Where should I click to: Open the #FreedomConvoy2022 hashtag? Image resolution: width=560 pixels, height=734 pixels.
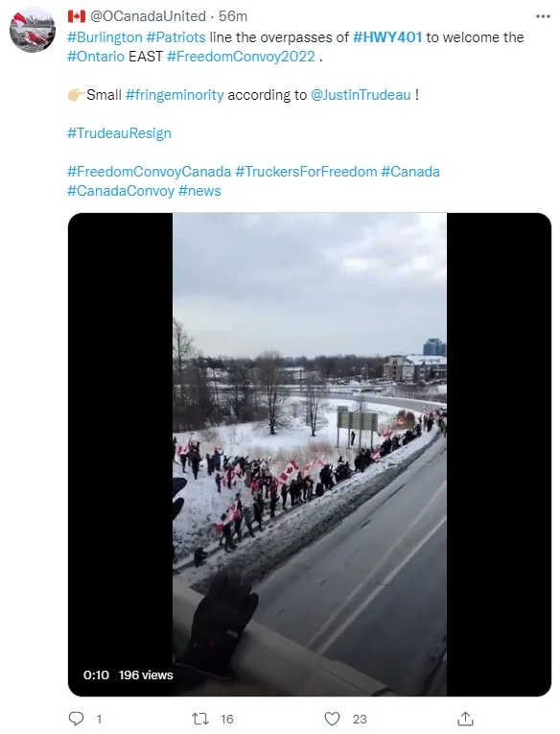pyautogui.click(x=241, y=57)
